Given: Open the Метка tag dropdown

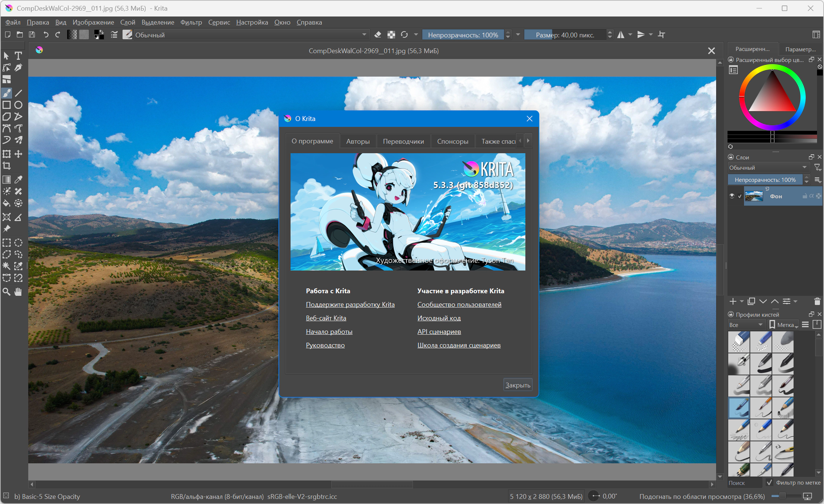Looking at the screenshot, I should tap(784, 325).
